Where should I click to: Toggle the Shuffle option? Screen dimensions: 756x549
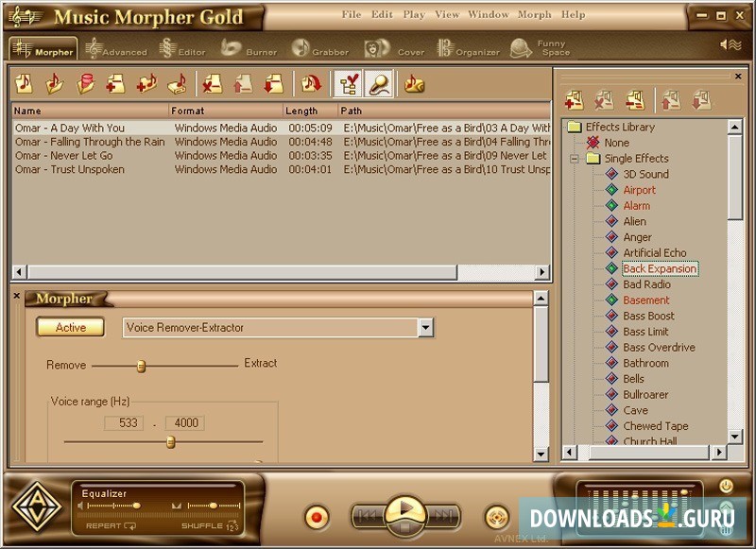[x=210, y=526]
